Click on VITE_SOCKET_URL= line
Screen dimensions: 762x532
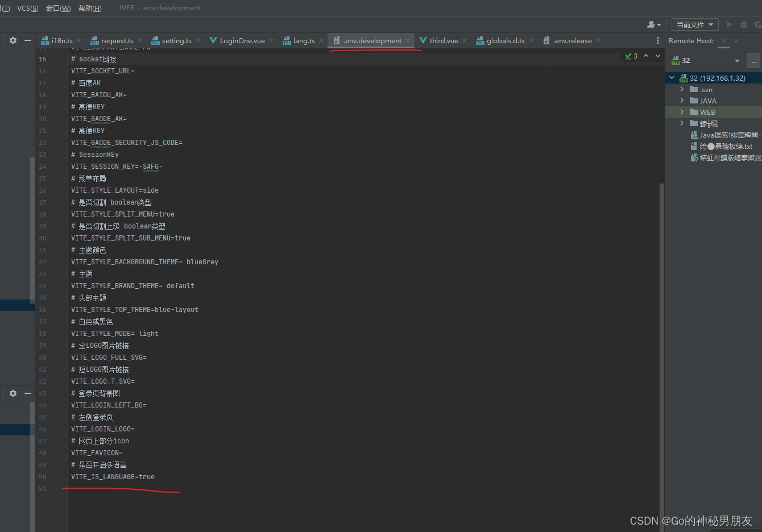pyautogui.click(x=103, y=71)
